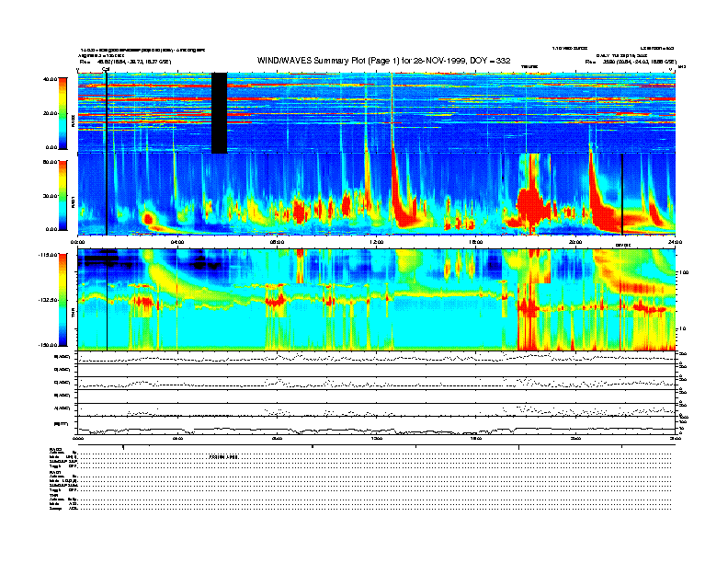
Task: Click the 04:00 time axis label below RAD1
Action: [177, 242]
